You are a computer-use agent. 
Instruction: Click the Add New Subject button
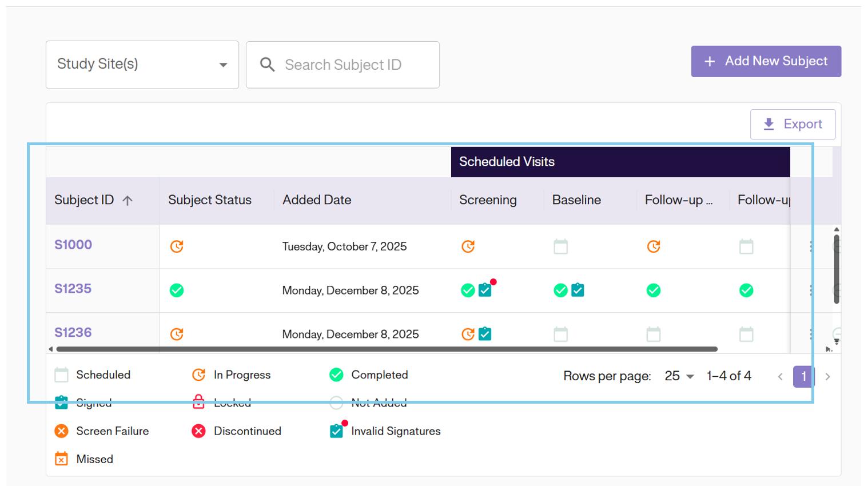coord(766,61)
